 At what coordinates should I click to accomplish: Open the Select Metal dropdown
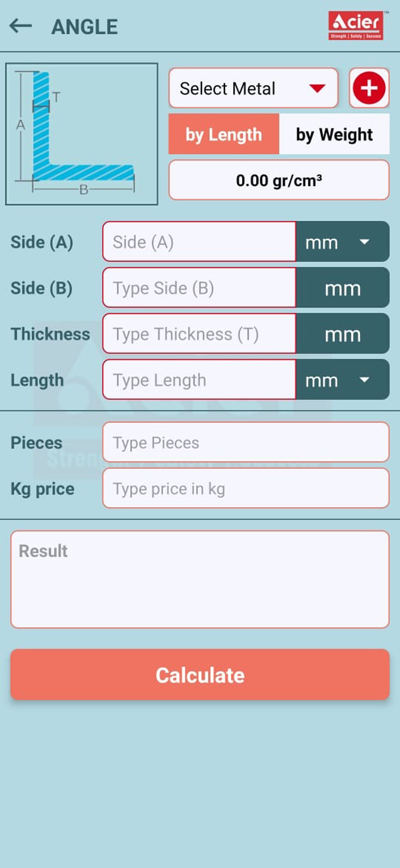click(x=253, y=88)
